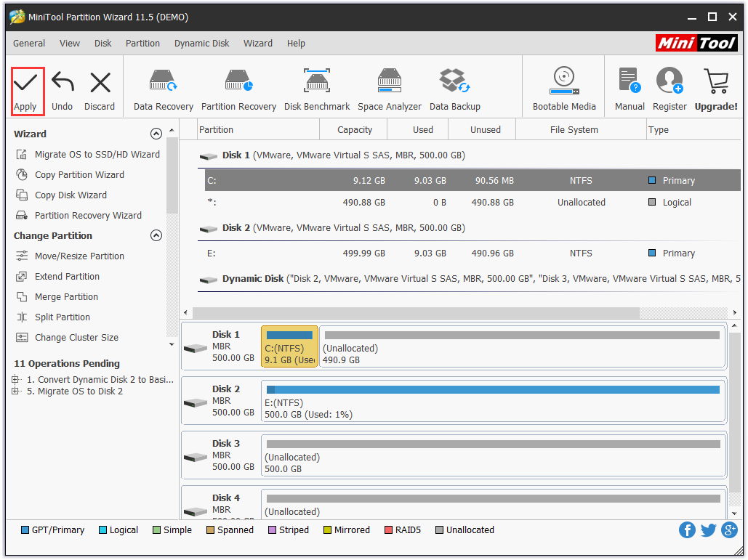Select Disk 3 unallocated 500.0 GB block
The height and width of the screenshot is (560, 748).
[494, 455]
